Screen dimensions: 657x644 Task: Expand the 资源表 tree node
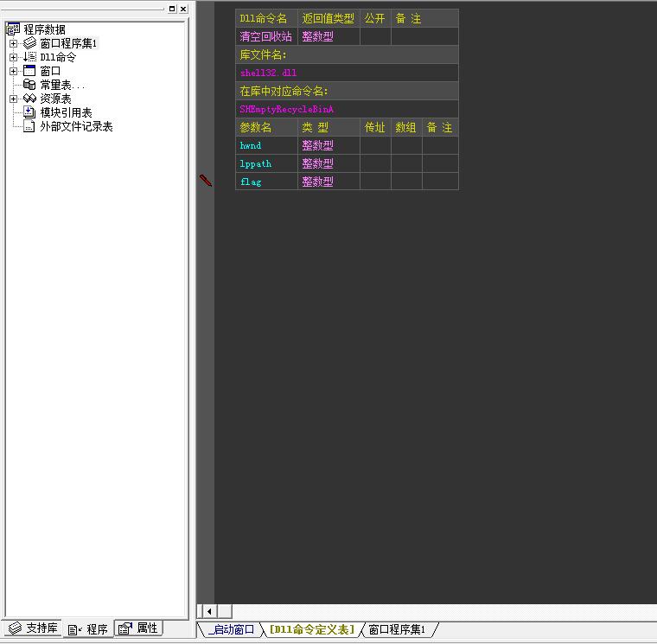pos(13,99)
